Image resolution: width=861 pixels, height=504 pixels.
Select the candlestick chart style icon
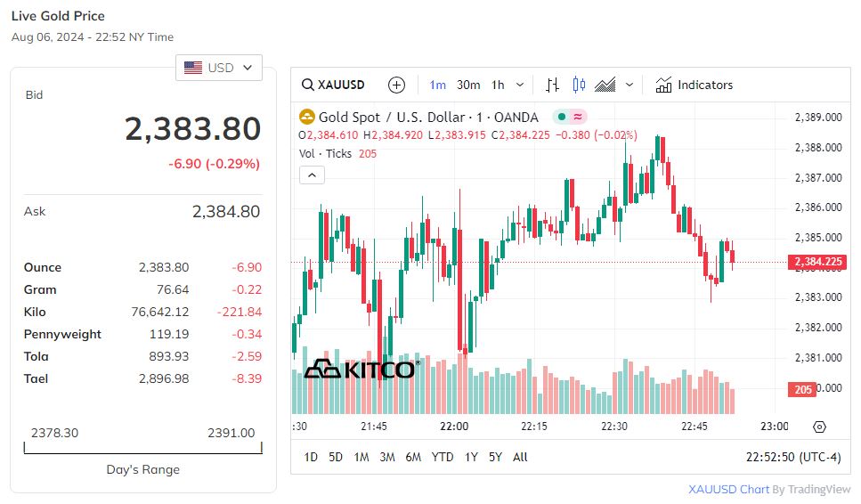point(579,85)
